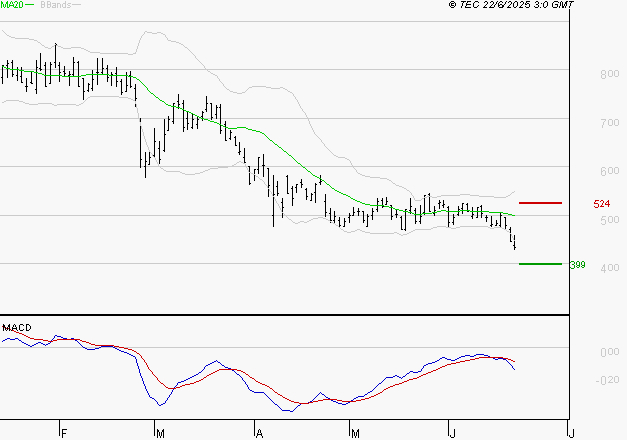This screenshot has width=627, height=440.
Task: Click the MACD 000 axis label
Action: pyautogui.click(x=610, y=352)
